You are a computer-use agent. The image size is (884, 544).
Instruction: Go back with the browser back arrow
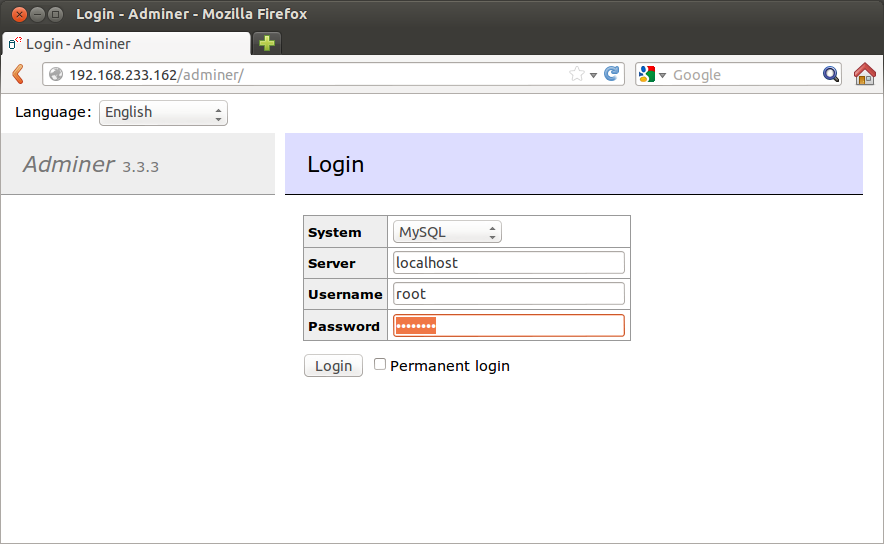[19, 74]
